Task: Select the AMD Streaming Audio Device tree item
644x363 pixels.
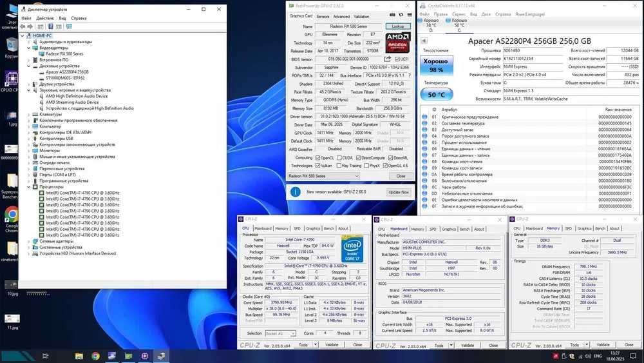Action: pos(72,102)
